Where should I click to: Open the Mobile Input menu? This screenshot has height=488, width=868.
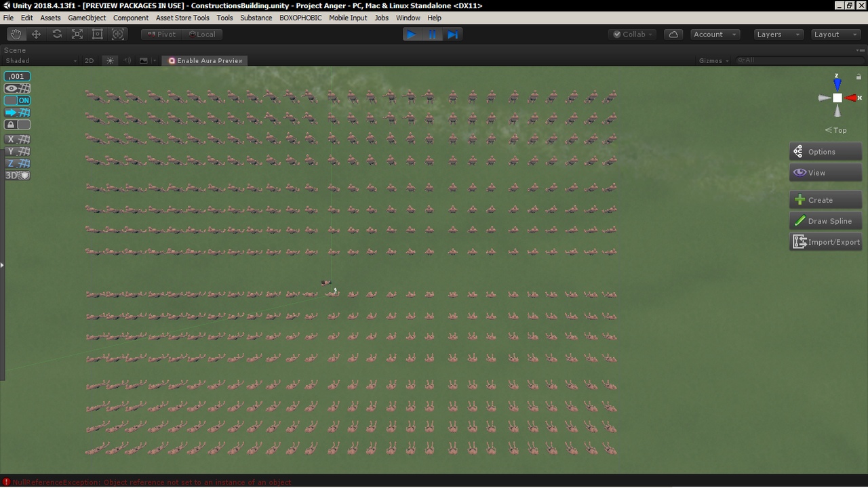coord(348,18)
